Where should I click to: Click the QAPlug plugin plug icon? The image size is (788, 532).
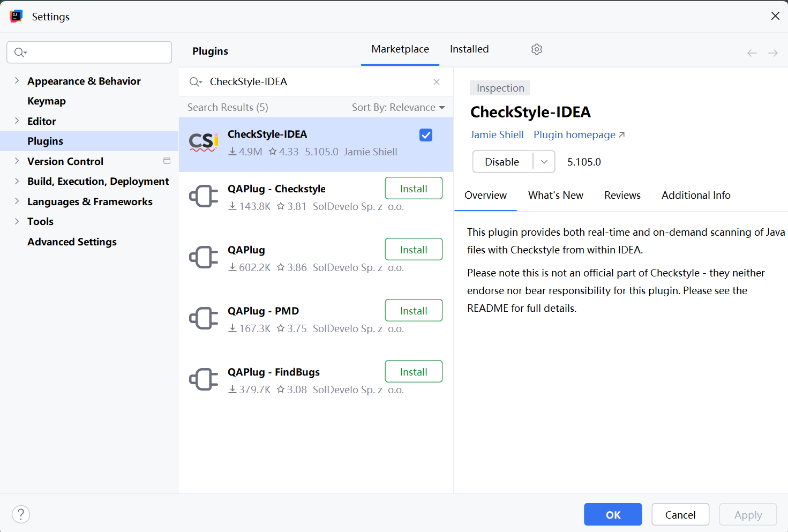pyautogui.click(x=204, y=257)
